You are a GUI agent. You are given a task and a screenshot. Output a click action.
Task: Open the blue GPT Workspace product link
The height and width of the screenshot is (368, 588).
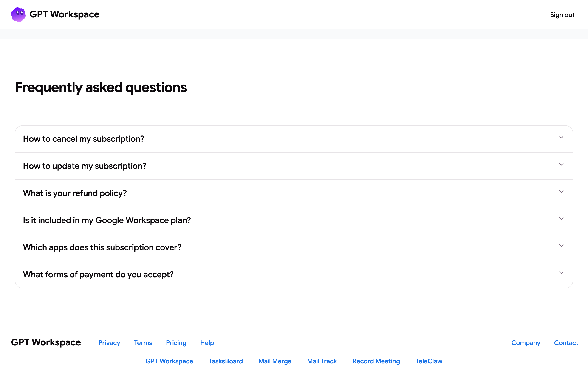point(169,361)
